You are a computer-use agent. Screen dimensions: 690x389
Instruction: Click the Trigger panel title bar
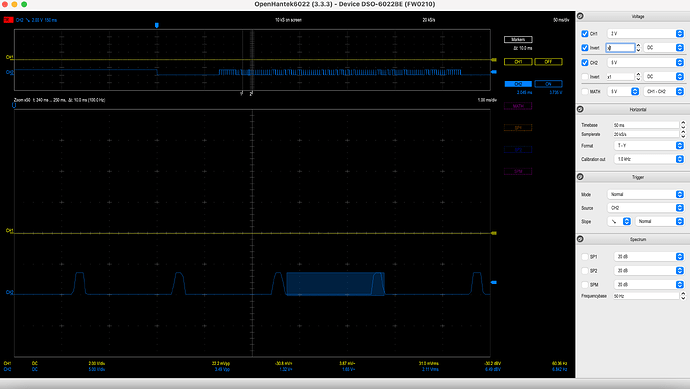[x=633, y=177]
